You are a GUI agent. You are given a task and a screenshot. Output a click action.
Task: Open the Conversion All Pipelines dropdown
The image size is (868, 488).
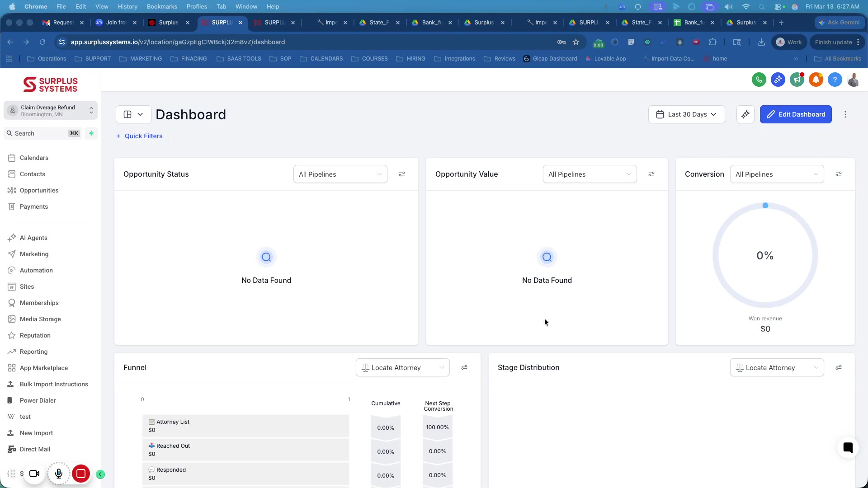(x=777, y=174)
